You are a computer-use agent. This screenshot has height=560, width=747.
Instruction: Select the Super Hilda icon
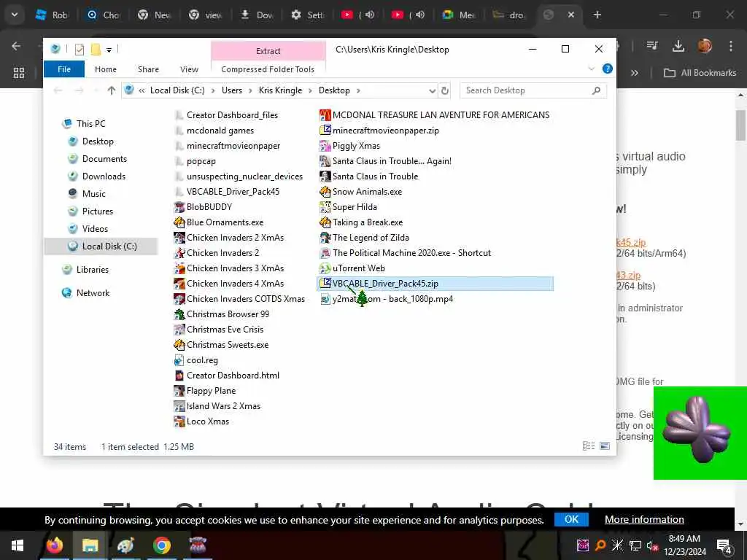pos(325,206)
